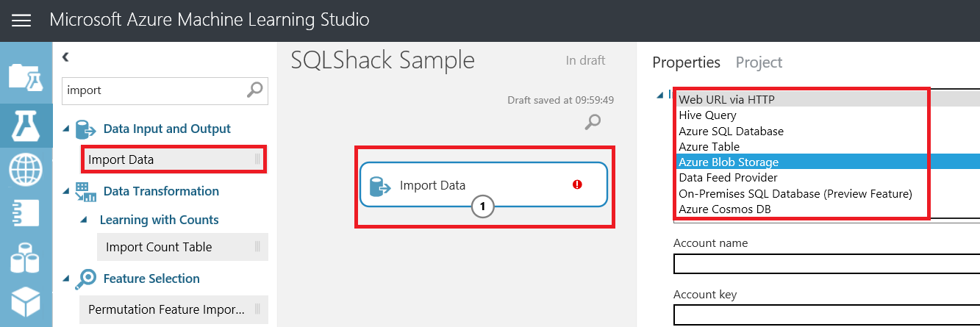Collapse the module palette with chevron
Image resolution: width=980 pixels, height=327 pixels.
click(65, 57)
